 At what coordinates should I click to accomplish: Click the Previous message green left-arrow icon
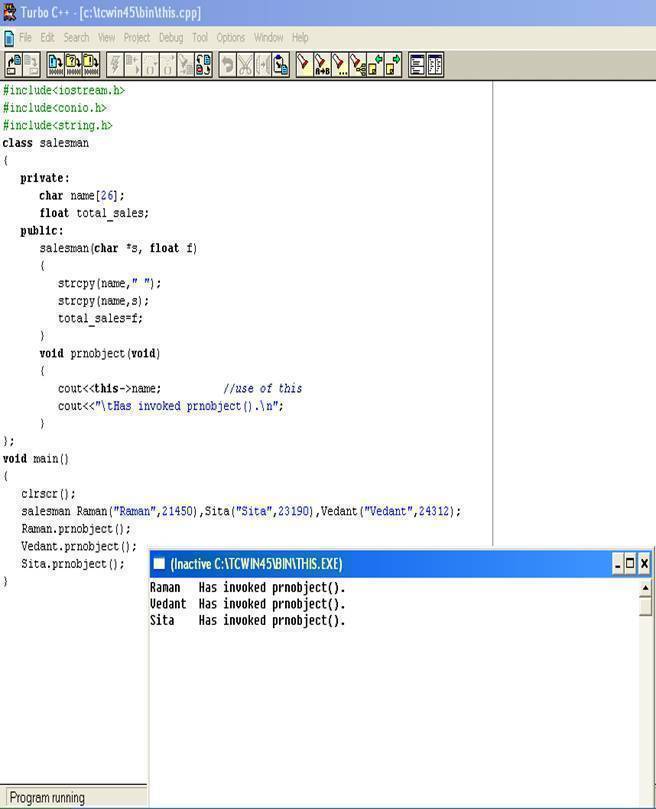click(375, 65)
